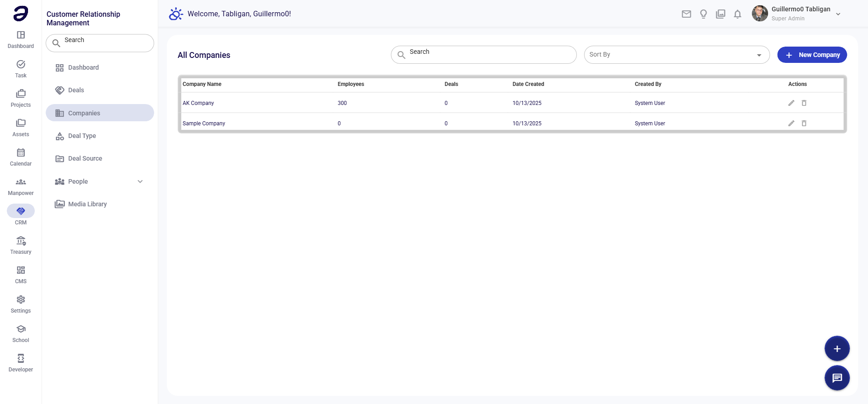Open the mail inbox icon
868x404 pixels.
tap(686, 14)
